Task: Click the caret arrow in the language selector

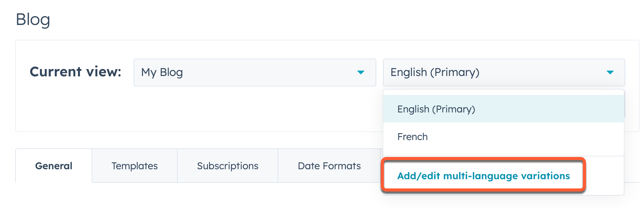Action: click(x=610, y=73)
